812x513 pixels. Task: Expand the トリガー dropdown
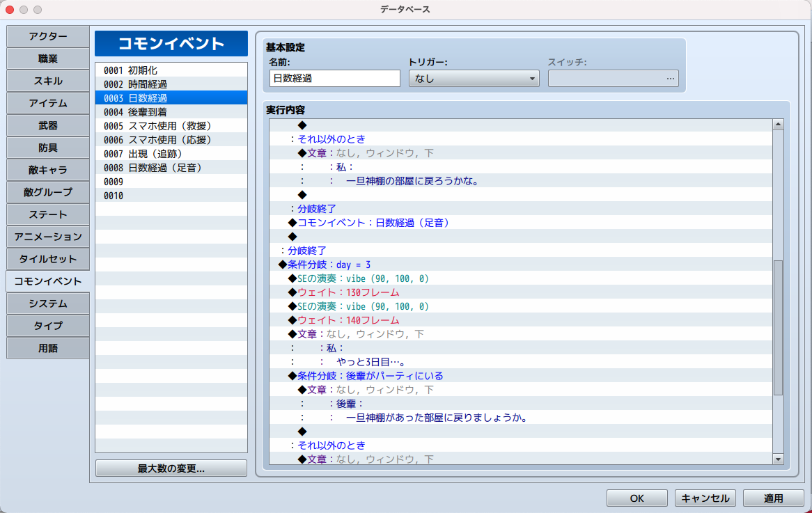(x=474, y=79)
